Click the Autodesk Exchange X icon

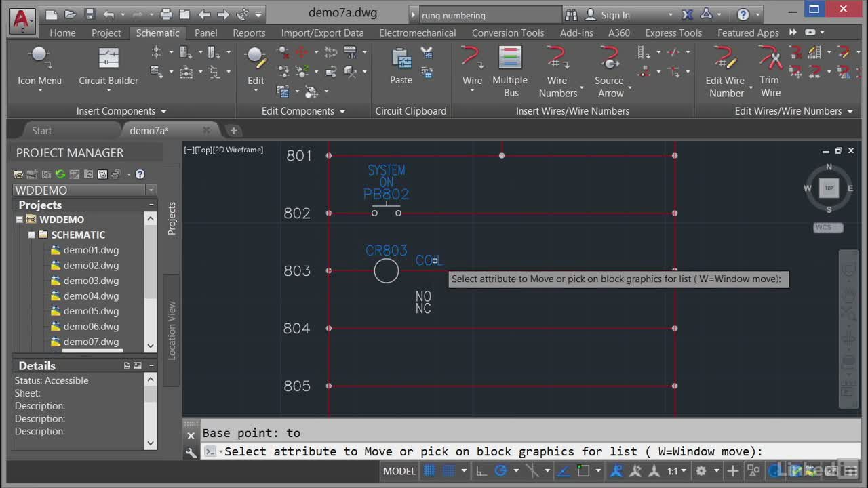coord(687,14)
